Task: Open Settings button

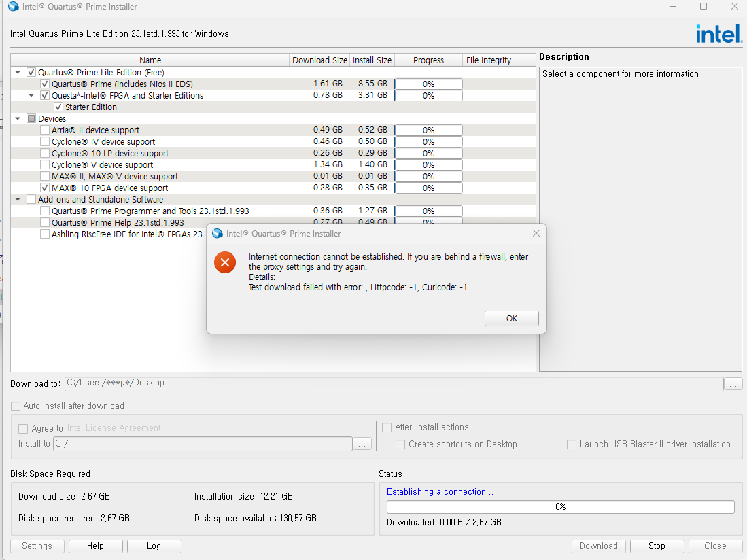Action: click(x=37, y=546)
